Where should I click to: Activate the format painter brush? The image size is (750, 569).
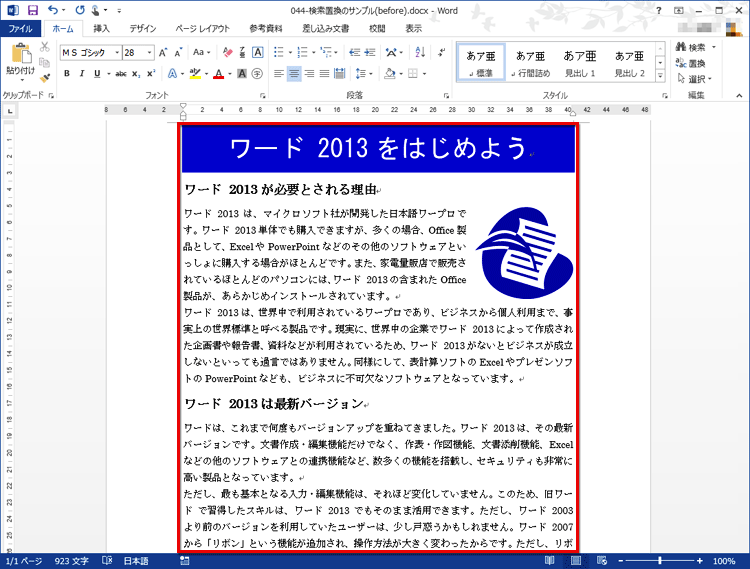point(44,78)
